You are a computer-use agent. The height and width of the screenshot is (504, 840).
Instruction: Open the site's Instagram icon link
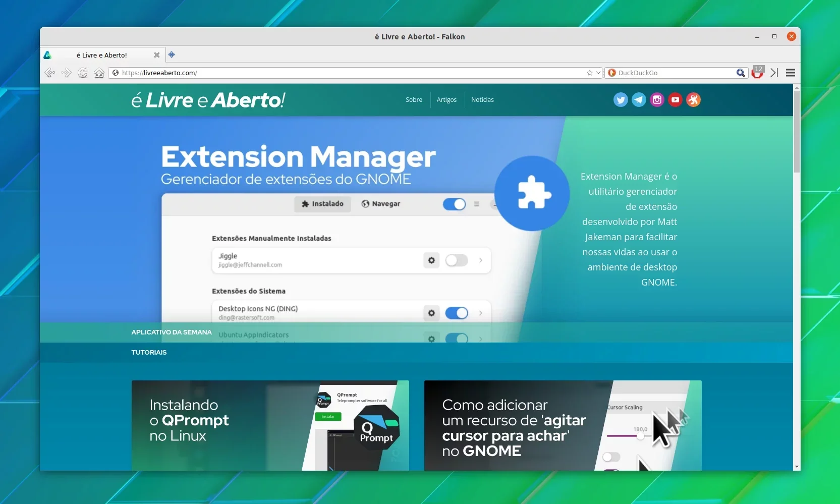tap(657, 100)
